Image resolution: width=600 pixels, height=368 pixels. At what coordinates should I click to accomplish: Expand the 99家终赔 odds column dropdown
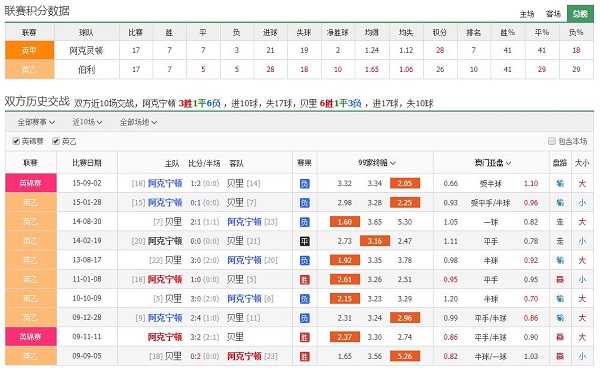pos(377,163)
